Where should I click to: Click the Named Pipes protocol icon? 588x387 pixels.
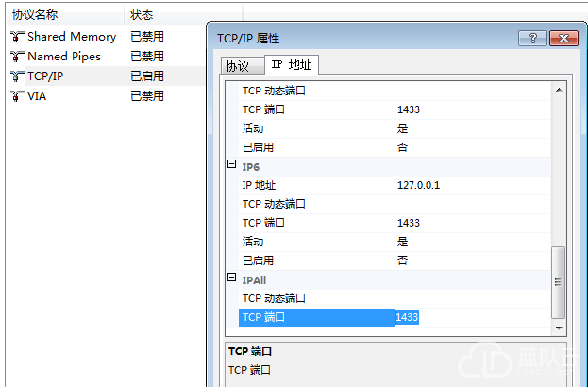tap(17, 57)
